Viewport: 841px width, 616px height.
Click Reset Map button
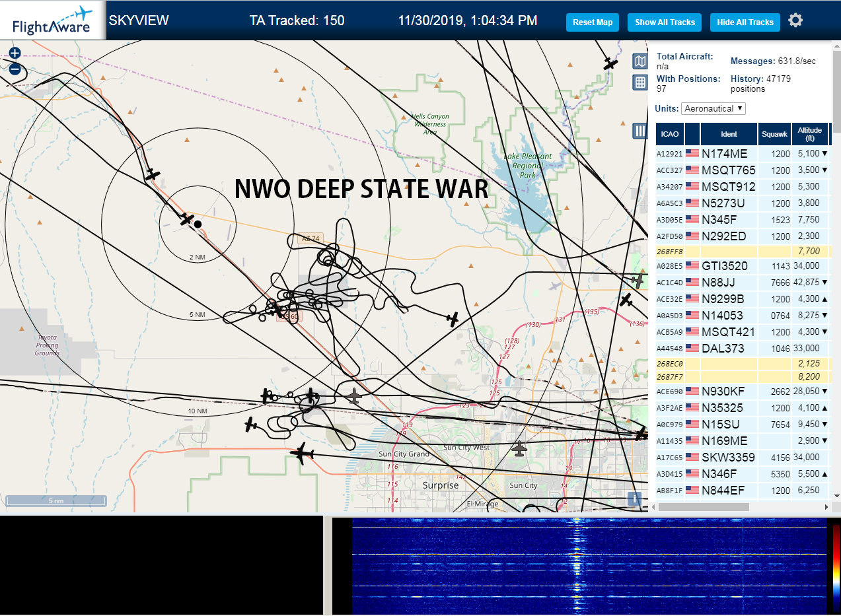click(593, 22)
